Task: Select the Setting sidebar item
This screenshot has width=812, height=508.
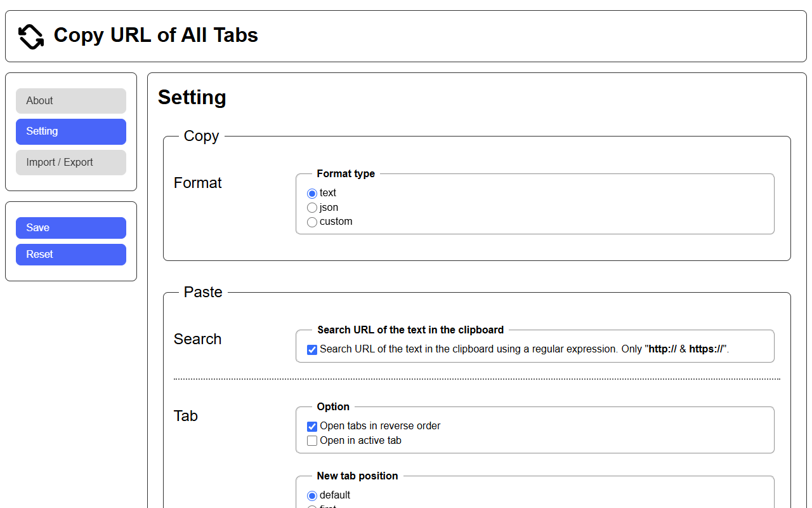Action: pyautogui.click(x=70, y=131)
